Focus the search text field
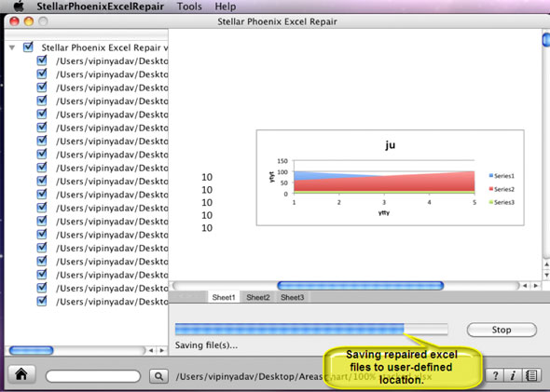Viewport: 550px width, 392px height. click(93, 376)
